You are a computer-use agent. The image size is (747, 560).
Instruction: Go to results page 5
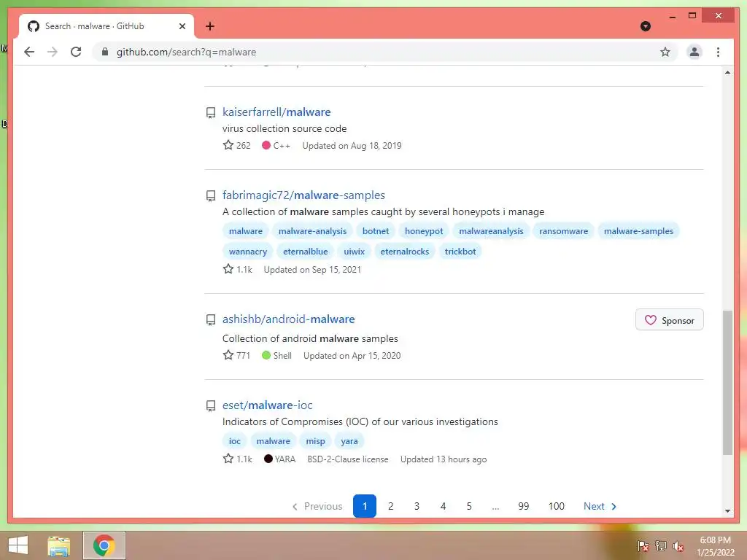pyautogui.click(x=469, y=506)
